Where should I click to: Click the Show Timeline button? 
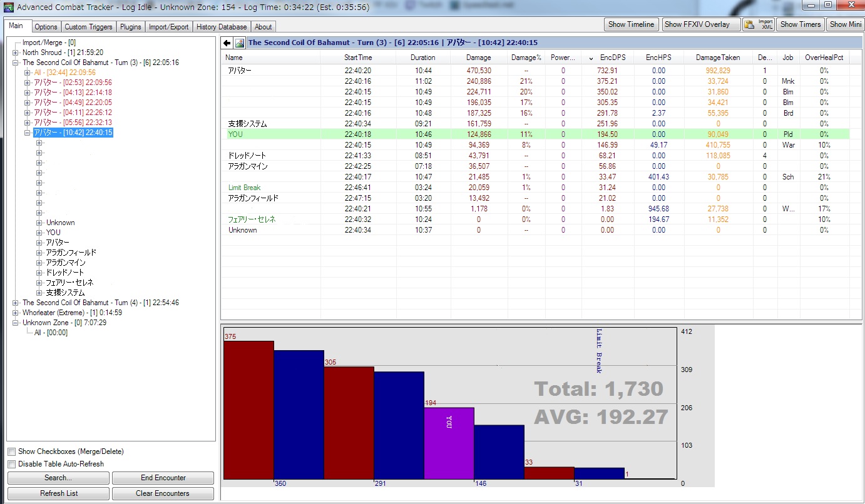coord(632,24)
